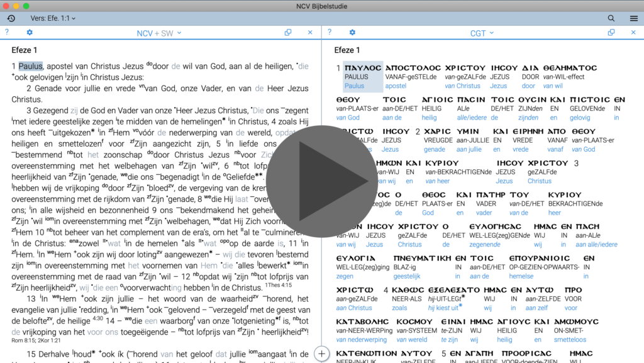Click the Greek word ΚΟΣΜΟΥ

point(415,321)
